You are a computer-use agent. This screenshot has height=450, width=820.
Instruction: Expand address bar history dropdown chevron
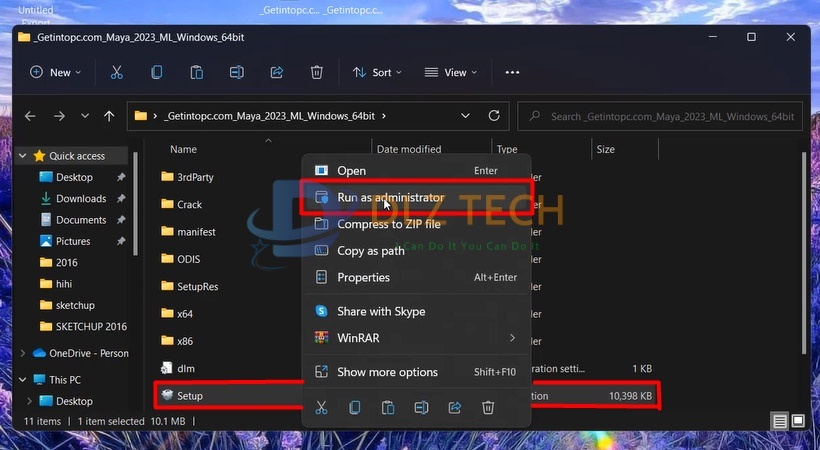[x=465, y=116]
